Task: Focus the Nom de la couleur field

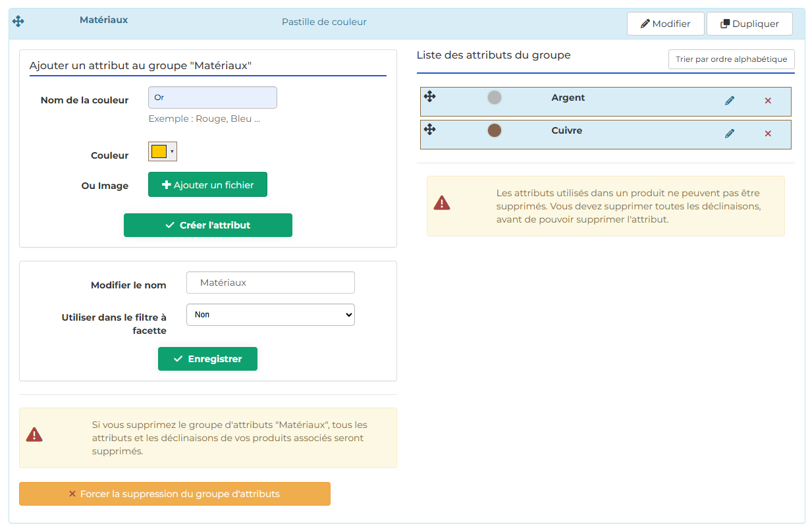Action: [213, 97]
